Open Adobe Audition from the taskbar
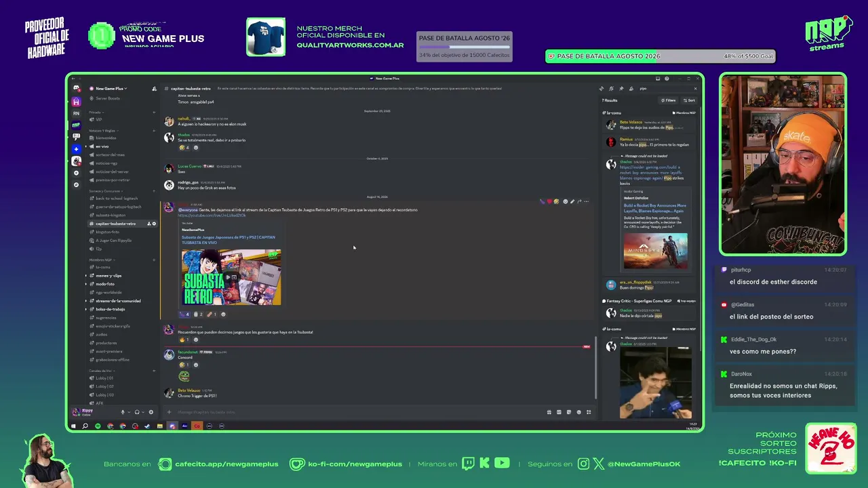 click(184, 426)
